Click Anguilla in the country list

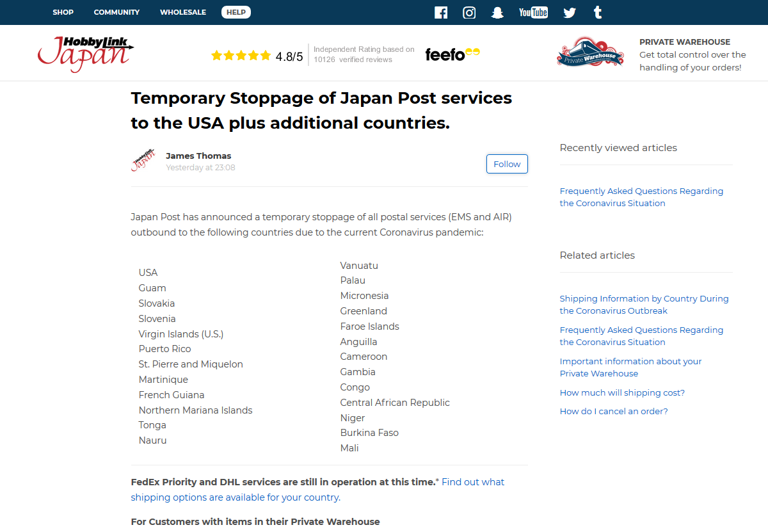tap(358, 342)
